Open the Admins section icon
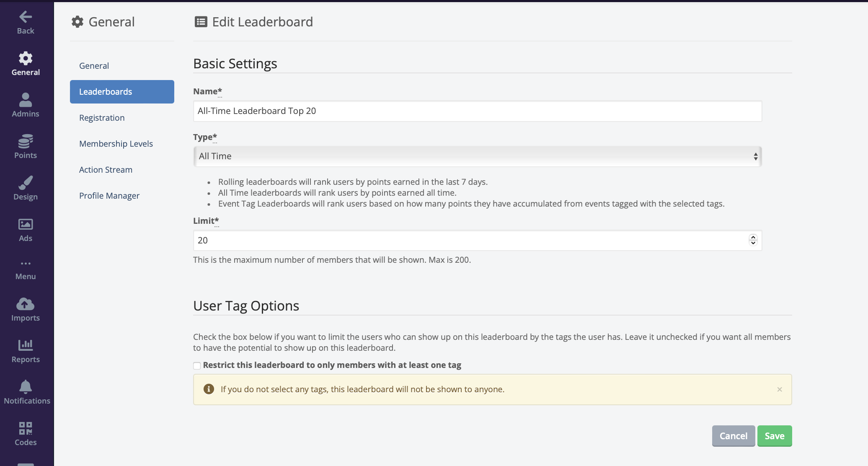 pos(26,100)
